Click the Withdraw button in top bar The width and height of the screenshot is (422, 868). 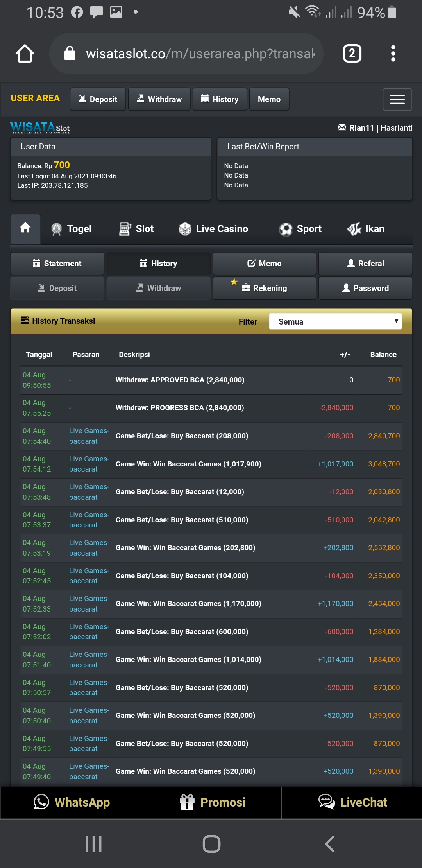[x=159, y=99]
